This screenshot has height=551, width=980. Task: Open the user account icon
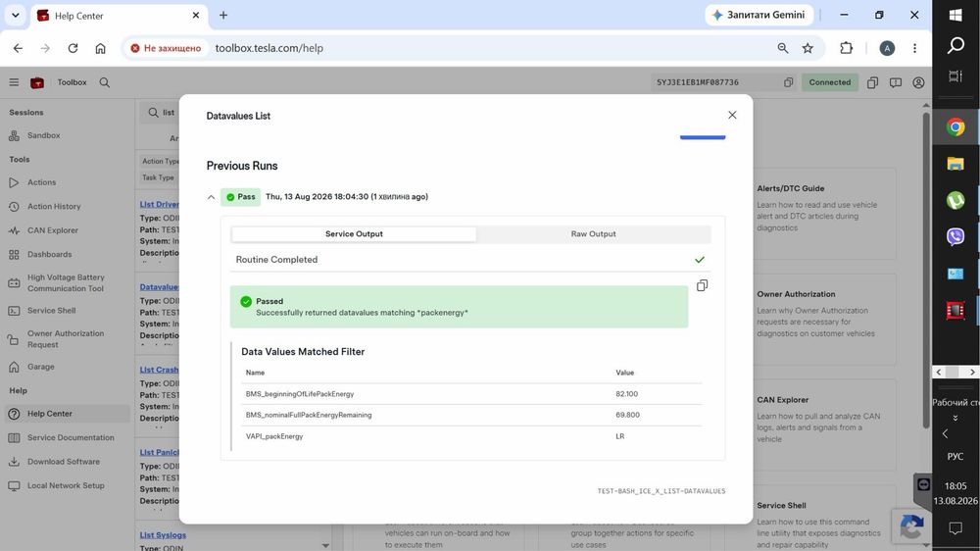click(x=918, y=82)
